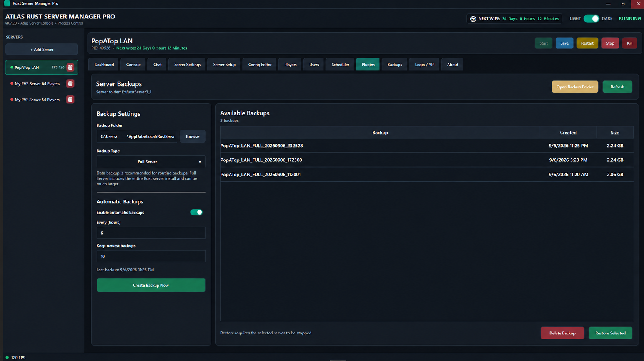Disable the Enable automatic backups switch
This screenshot has height=361, width=644.
(196, 212)
